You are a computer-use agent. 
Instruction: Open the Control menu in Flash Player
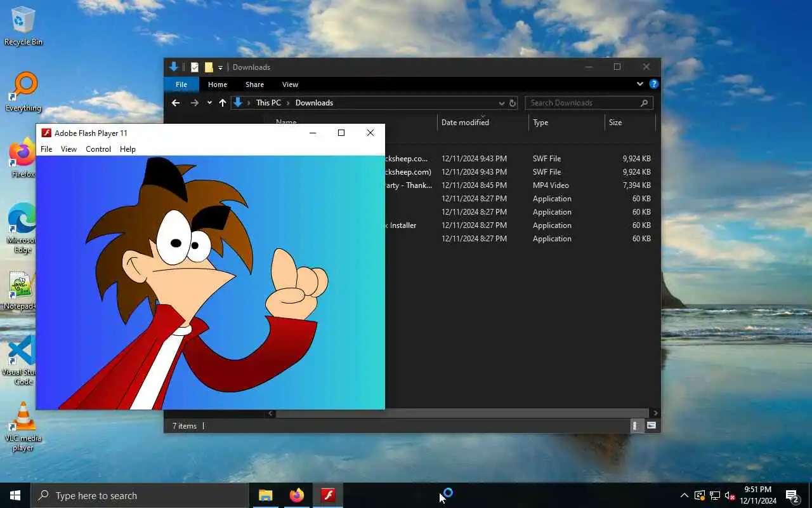tap(98, 149)
